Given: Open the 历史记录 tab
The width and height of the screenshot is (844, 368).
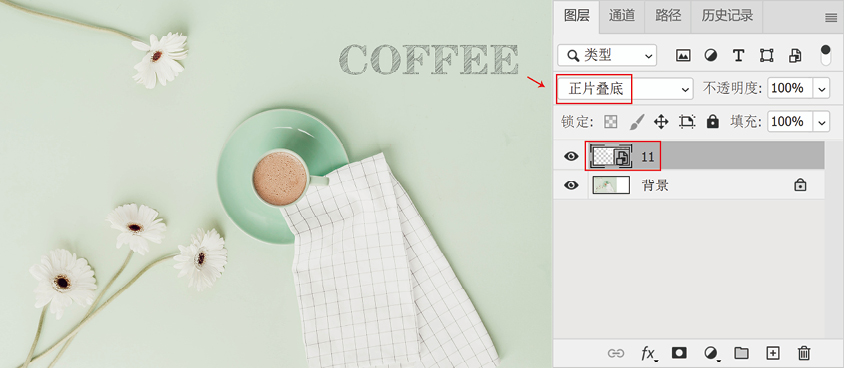Looking at the screenshot, I should pos(727,16).
